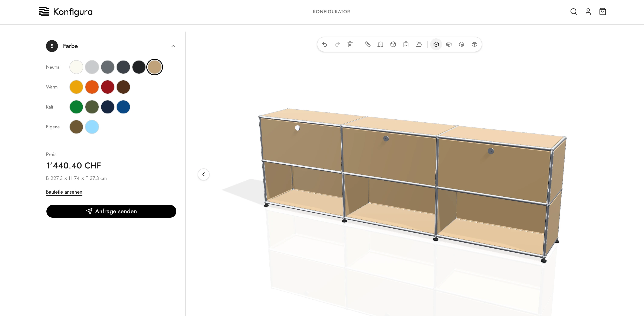The height and width of the screenshot is (316, 644).
Task: Open the clipboard parts list icon
Action: click(406, 45)
